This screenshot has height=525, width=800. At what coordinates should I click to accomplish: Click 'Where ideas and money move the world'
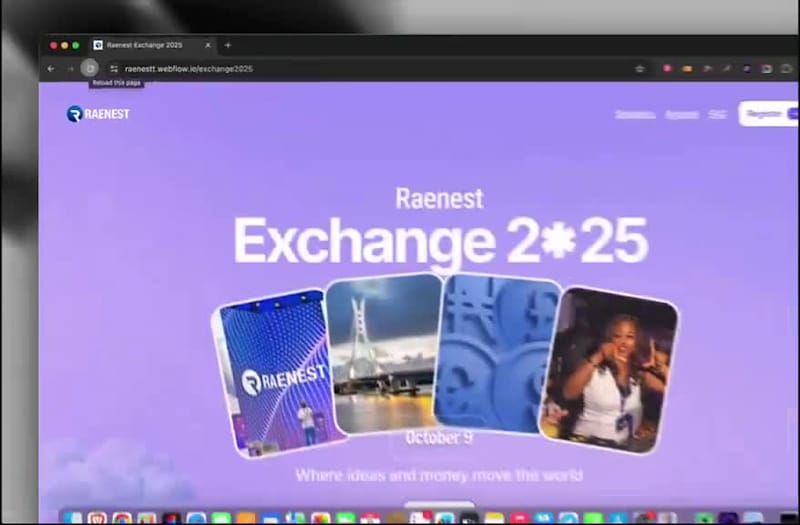[x=439, y=476]
